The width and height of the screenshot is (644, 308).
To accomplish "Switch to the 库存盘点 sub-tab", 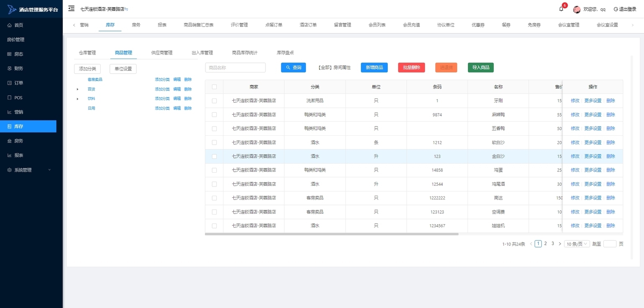I will (285, 53).
